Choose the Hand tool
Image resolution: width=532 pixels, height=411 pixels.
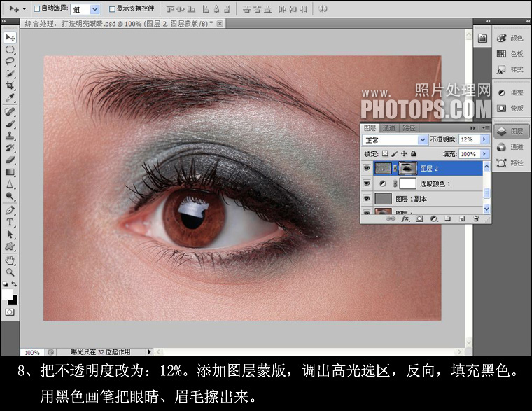point(10,260)
